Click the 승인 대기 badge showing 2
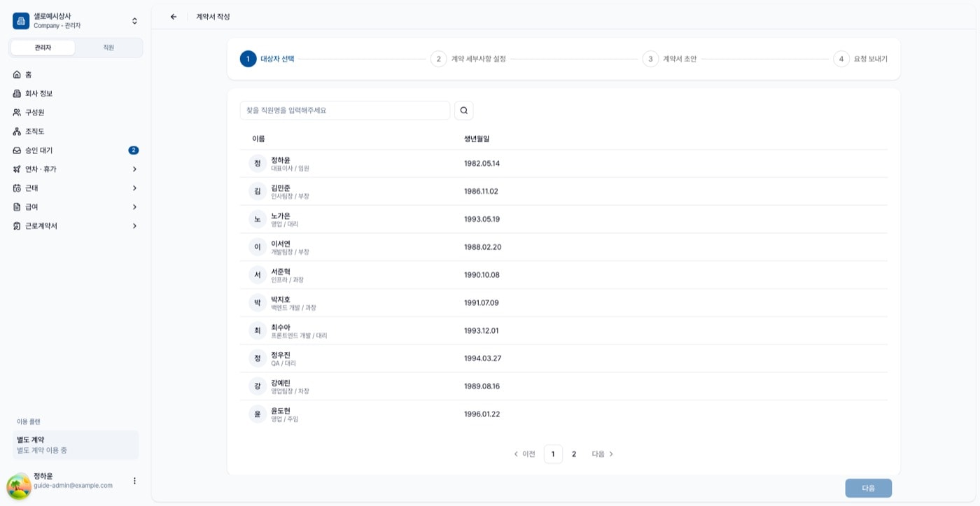The image size is (980, 506). 134,150
